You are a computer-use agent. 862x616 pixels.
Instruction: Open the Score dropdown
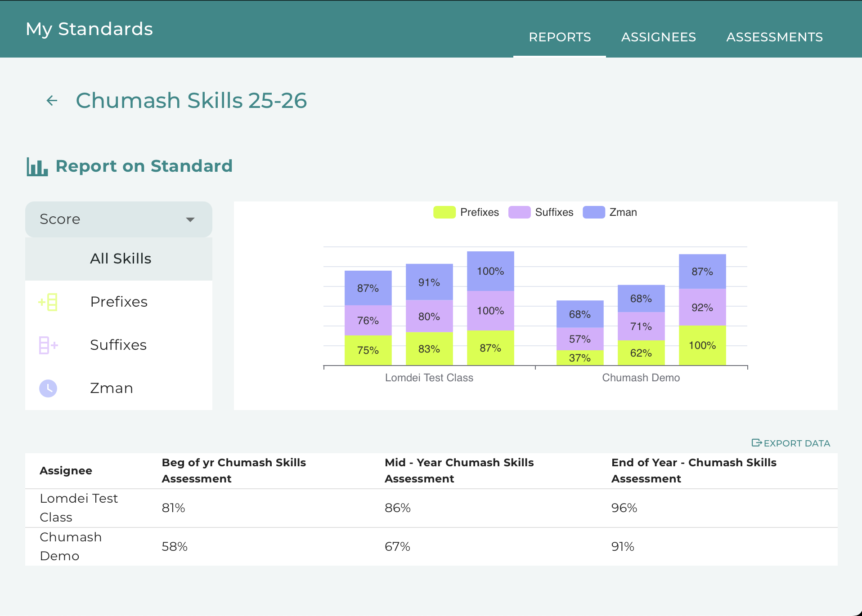pos(119,219)
